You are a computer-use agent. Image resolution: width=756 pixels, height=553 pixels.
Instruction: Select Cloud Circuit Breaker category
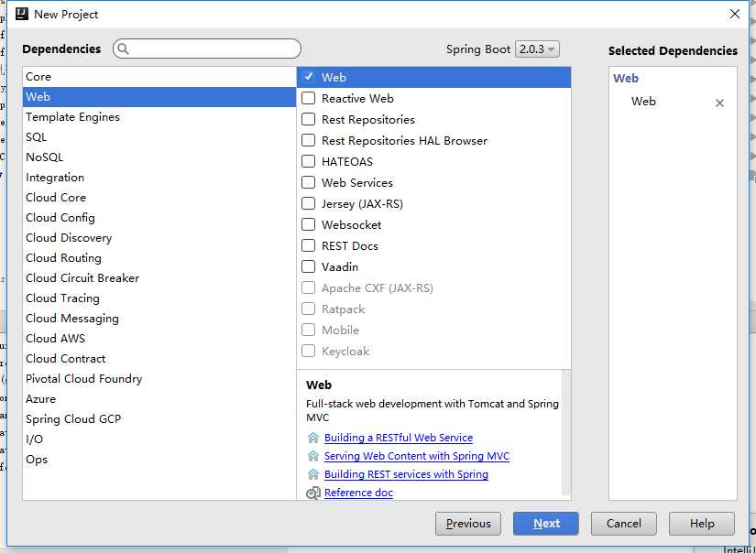pos(159,278)
